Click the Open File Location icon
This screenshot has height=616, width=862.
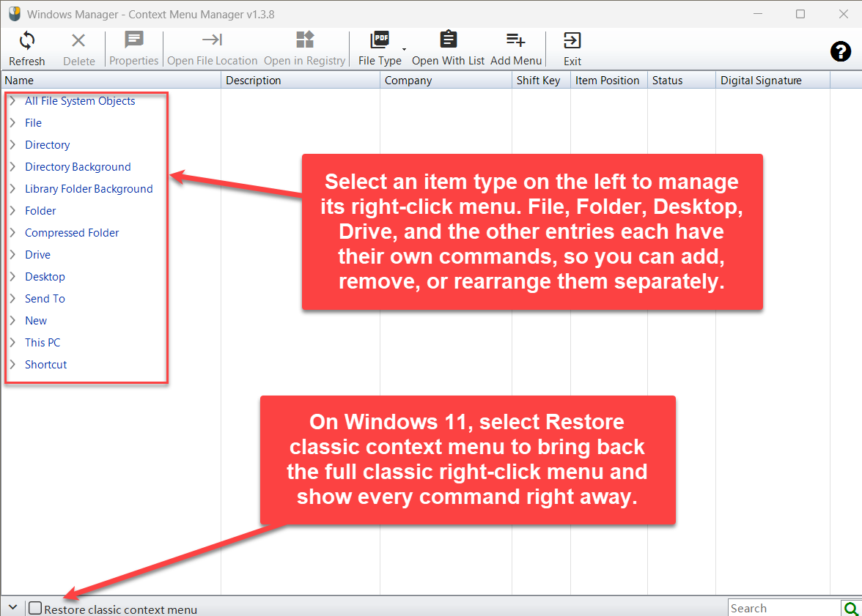pos(213,40)
